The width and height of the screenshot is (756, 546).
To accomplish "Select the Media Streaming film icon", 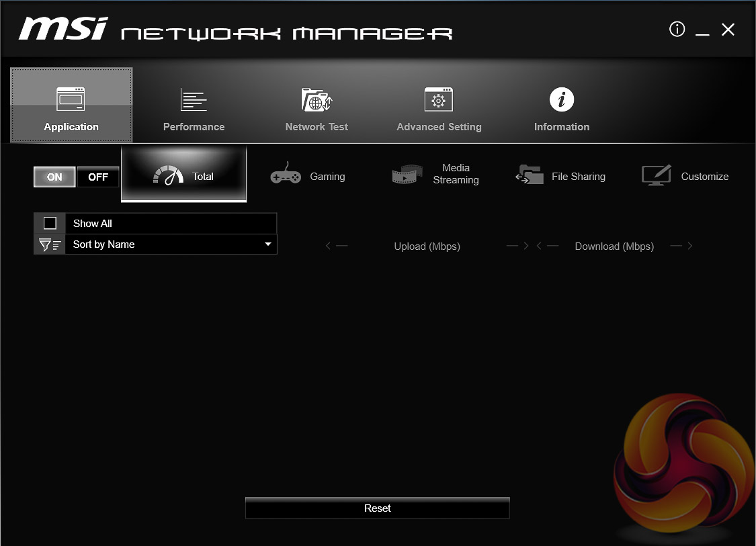I will coord(407,175).
